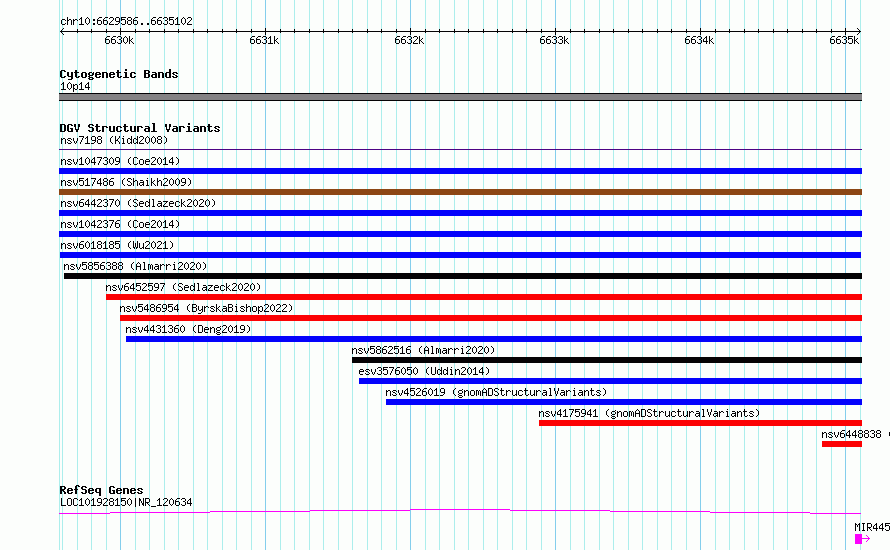Click the nsv5856388 (Almarri2020) label
Screen dimensions: 890x550
tap(135, 266)
